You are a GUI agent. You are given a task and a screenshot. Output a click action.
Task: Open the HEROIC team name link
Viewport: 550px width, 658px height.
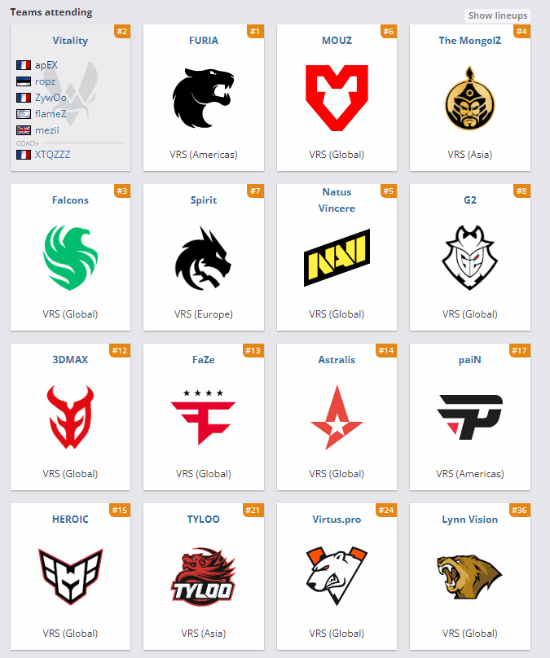[70, 519]
